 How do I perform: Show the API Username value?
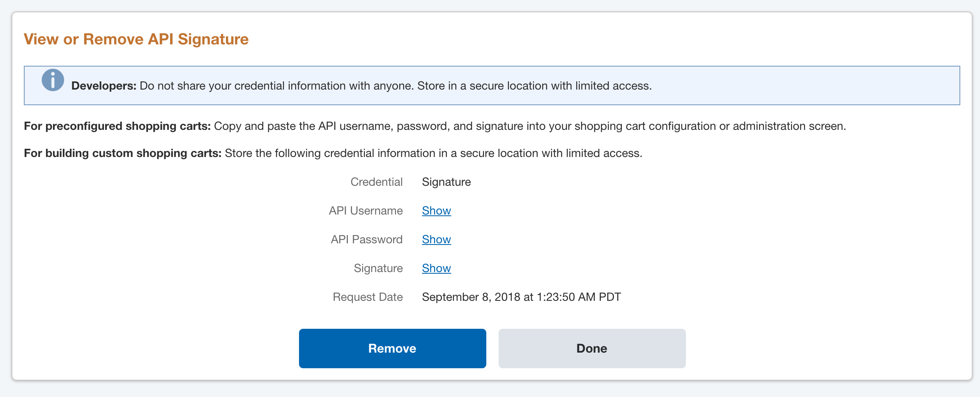[436, 211]
